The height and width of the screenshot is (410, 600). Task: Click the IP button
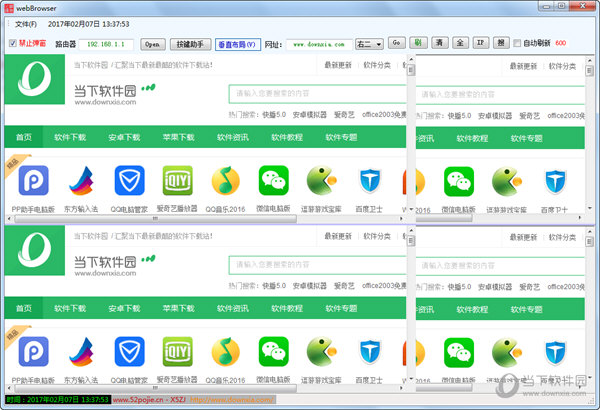tap(481, 42)
